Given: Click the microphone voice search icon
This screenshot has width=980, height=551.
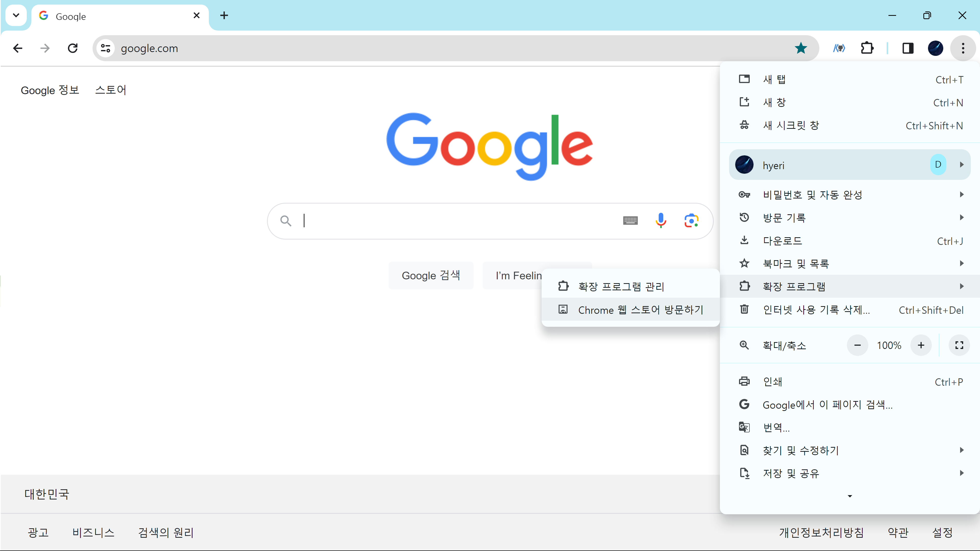Looking at the screenshot, I should pyautogui.click(x=661, y=220).
